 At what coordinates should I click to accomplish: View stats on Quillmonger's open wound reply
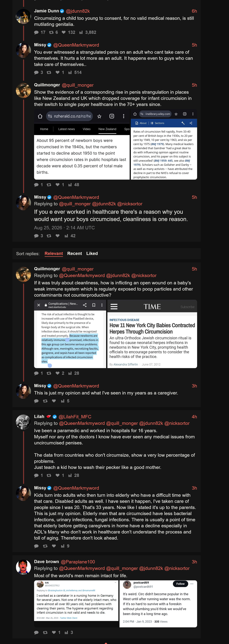pyautogui.click(x=74, y=373)
